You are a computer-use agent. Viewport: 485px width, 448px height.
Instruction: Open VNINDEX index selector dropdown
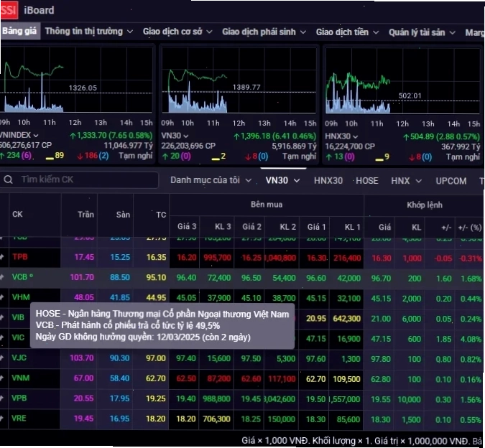[x=19, y=135]
